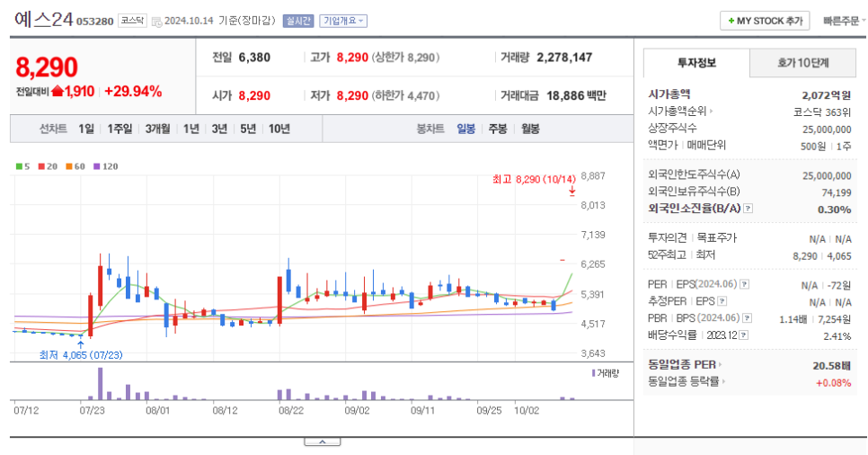Click the MY STOCK 추가 button

(765, 21)
